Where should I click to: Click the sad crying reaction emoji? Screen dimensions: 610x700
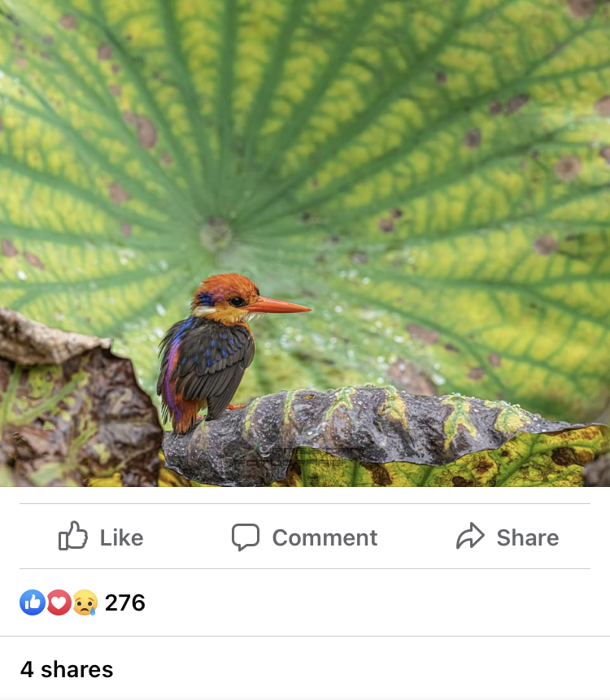coord(85,602)
